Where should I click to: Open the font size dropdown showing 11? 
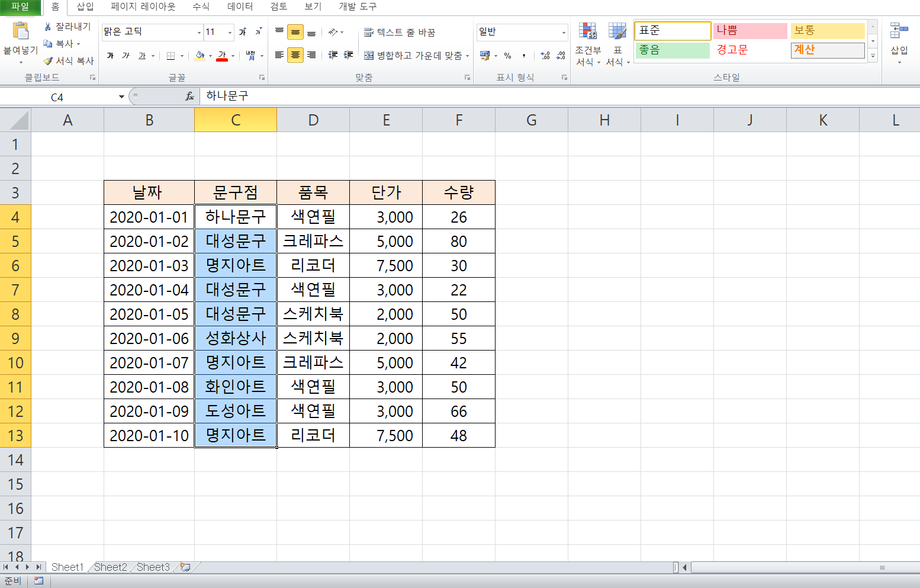point(230,32)
